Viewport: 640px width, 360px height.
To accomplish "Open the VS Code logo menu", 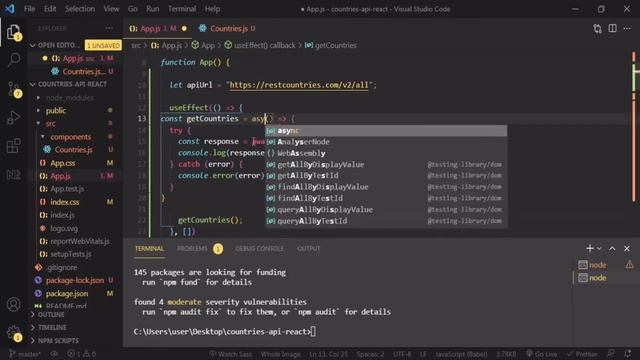I will 10,9.
